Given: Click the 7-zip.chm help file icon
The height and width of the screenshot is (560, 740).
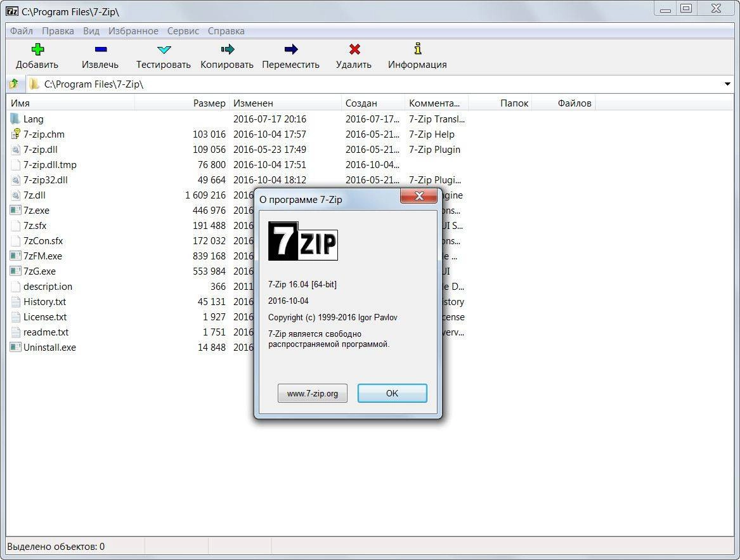Looking at the screenshot, I should click(x=15, y=134).
